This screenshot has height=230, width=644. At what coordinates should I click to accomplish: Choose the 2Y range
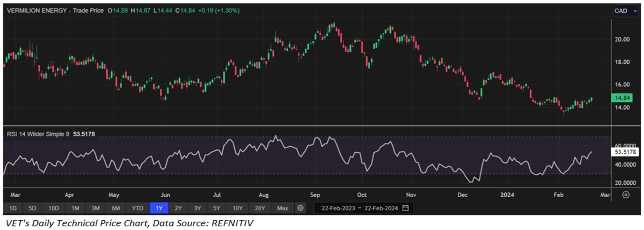pyautogui.click(x=178, y=208)
